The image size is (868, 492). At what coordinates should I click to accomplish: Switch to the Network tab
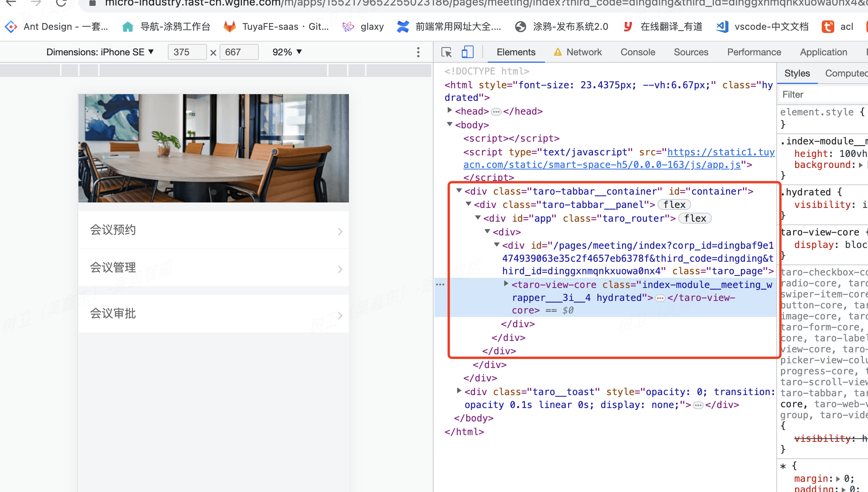[583, 52]
